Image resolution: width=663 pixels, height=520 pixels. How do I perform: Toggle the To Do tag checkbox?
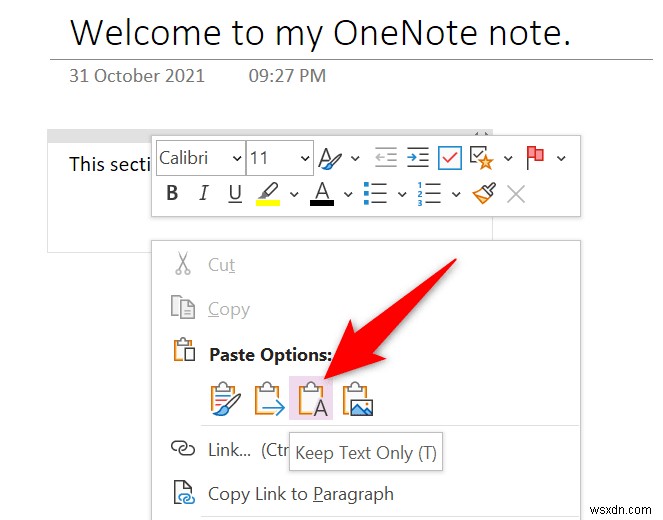coord(449,158)
